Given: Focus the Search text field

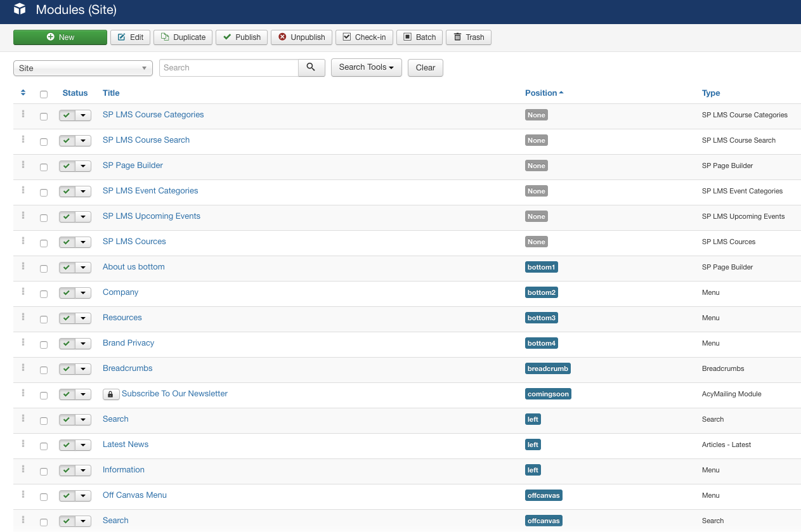Looking at the screenshot, I should (228, 68).
